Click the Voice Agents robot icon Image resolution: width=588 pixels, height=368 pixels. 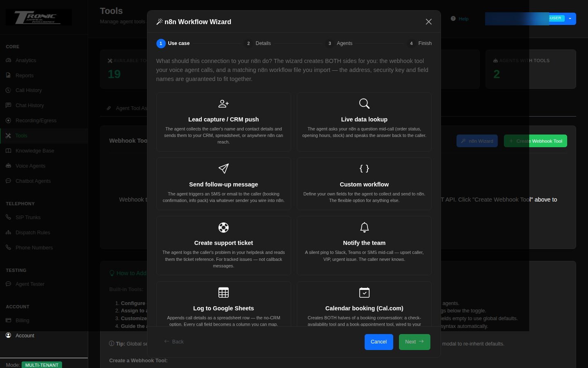click(x=9, y=166)
